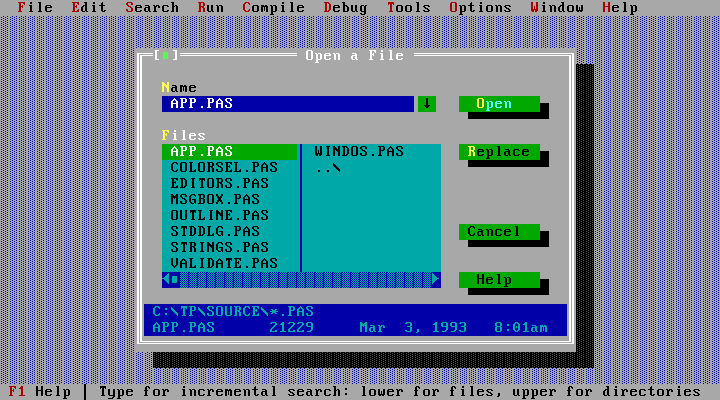
Task: Select EDITORS.PAS in the file list
Action: click(x=219, y=184)
